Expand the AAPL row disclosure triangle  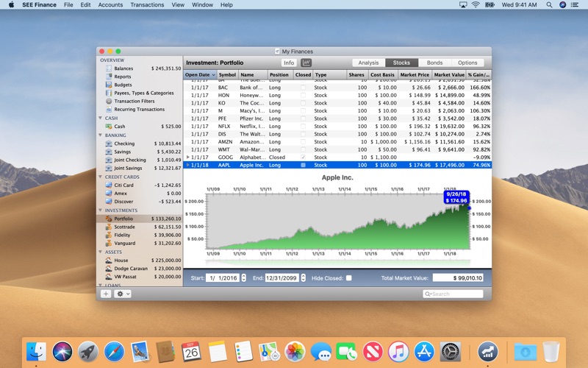pos(188,165)
